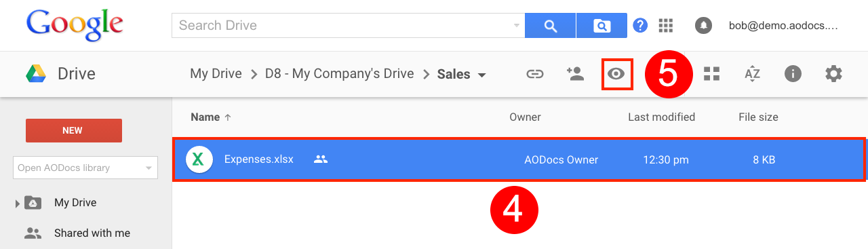Expand the My Drive tree arrow

[18, 203]
